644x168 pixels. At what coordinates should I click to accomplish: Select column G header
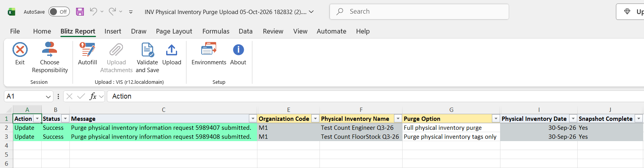[451, 110]
